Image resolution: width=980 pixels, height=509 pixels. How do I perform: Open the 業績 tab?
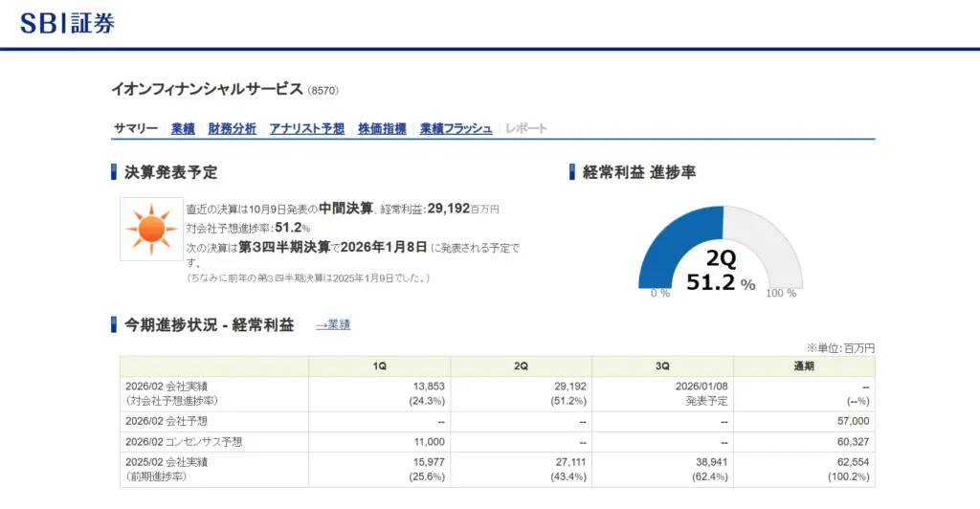[183, 128]
